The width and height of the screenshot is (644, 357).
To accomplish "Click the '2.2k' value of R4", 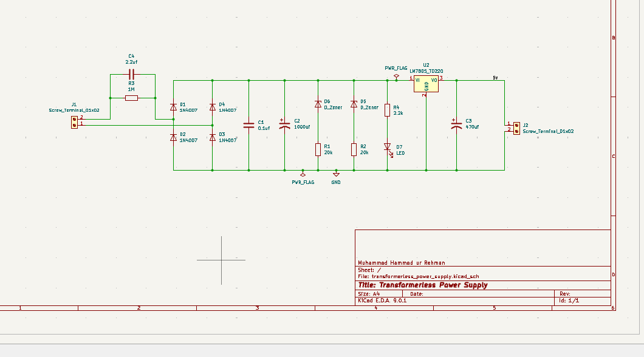I will pos(399,114).
